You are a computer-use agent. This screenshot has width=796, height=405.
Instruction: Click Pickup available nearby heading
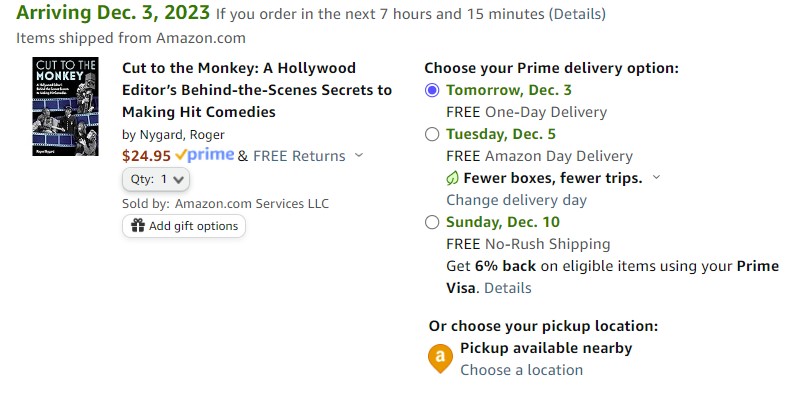[546, 348]
